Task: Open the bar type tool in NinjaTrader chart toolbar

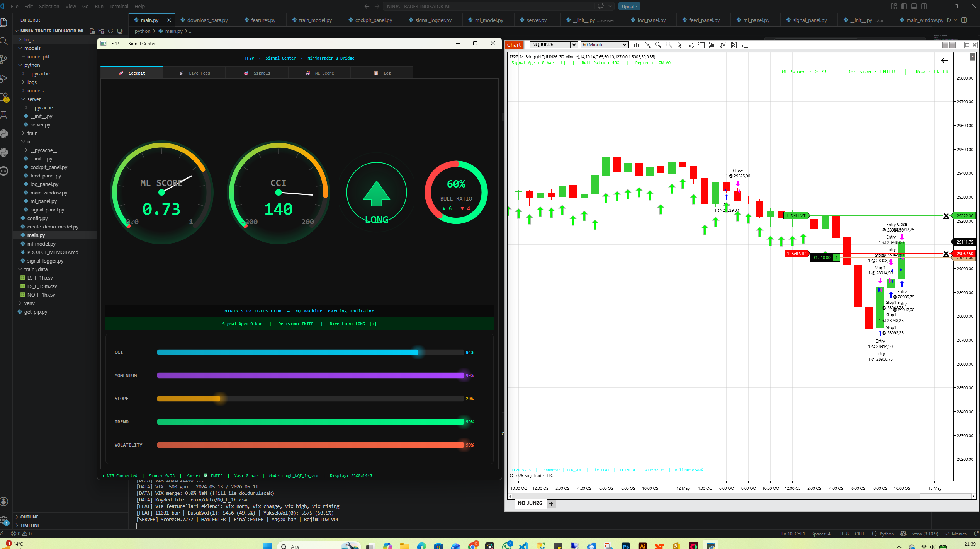Action: click(x=637, y=45)
